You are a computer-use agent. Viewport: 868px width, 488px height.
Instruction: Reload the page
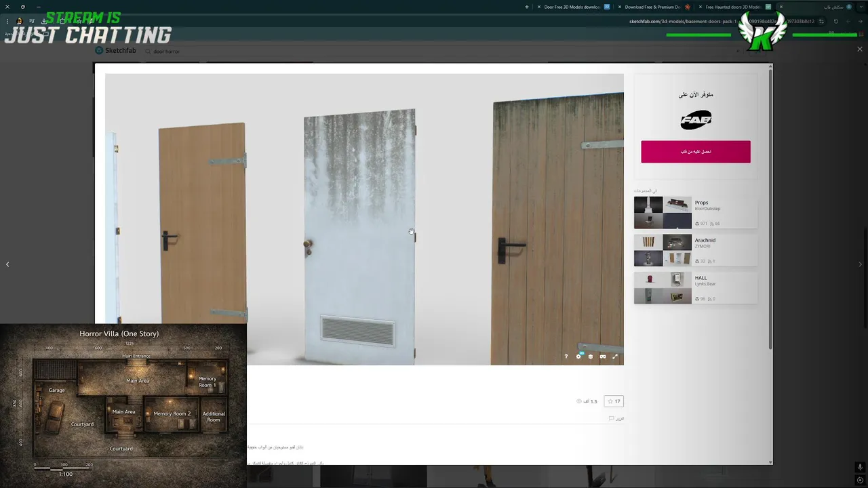point(836,21)
